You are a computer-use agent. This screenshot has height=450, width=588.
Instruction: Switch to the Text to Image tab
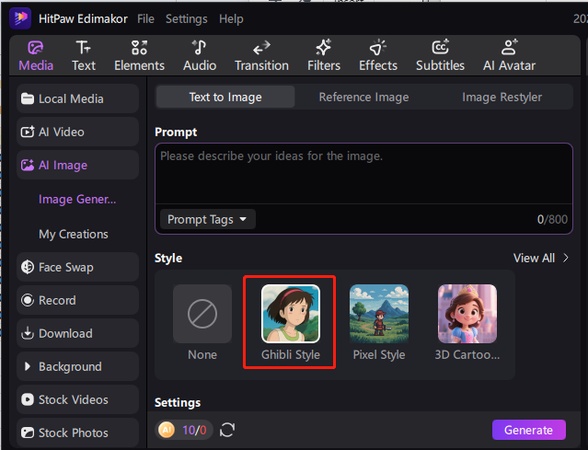[x=225, y=97]
